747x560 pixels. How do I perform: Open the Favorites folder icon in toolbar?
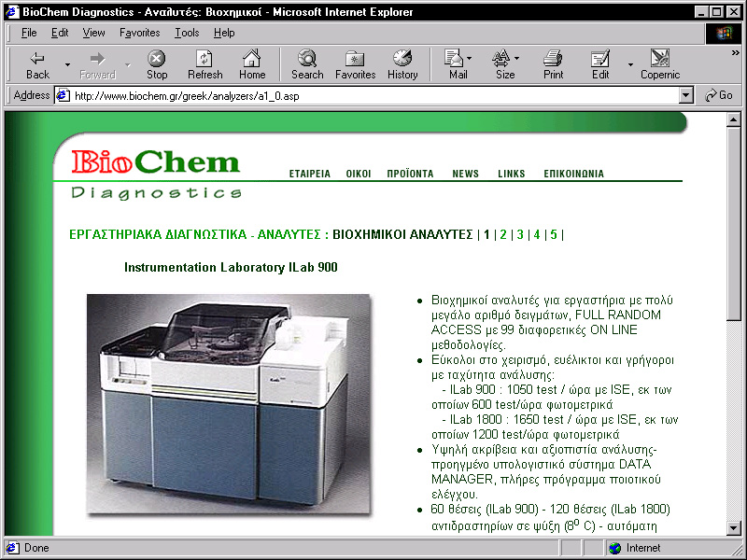355,65
